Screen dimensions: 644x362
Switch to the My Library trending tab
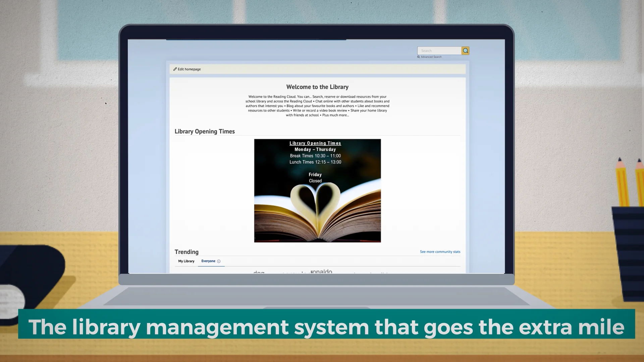[x=186, y=261]
